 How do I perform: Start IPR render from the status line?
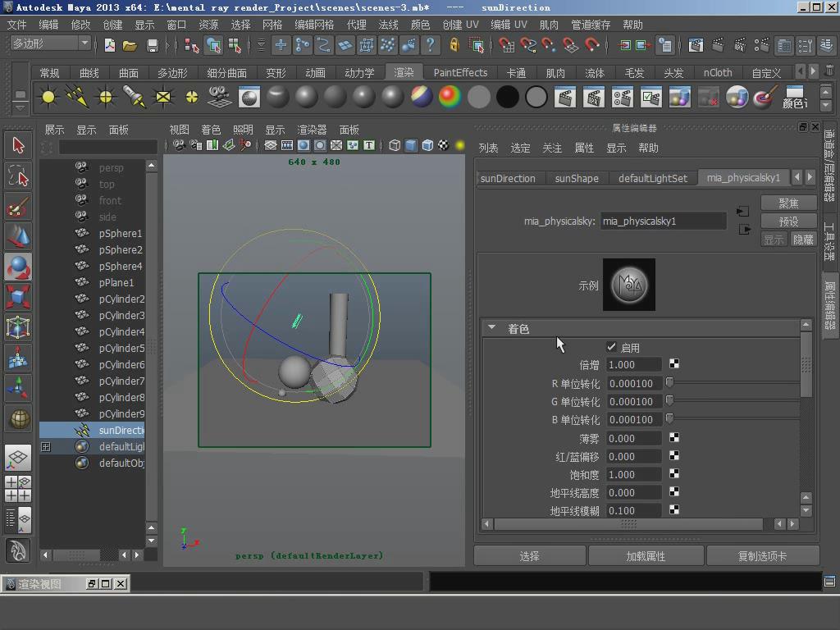(x=739, y=46)
